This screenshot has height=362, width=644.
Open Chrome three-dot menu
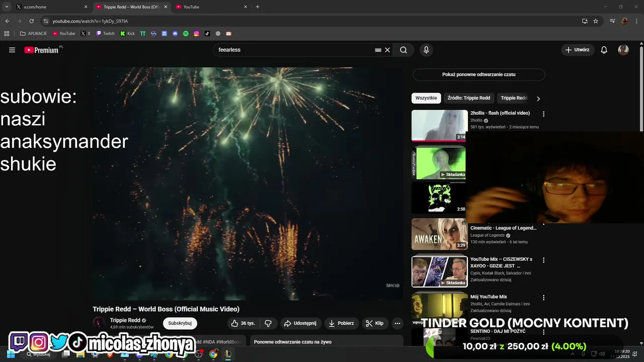635,21
